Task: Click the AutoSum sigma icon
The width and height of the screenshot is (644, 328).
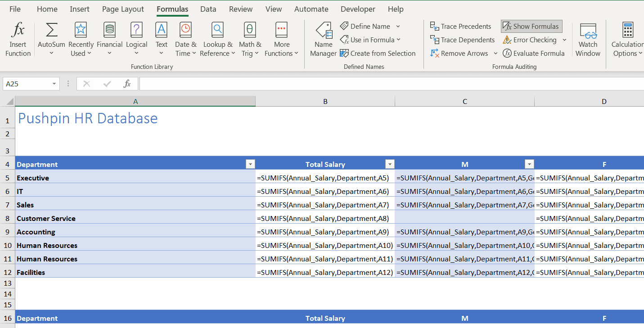Action: coord(51,30)
